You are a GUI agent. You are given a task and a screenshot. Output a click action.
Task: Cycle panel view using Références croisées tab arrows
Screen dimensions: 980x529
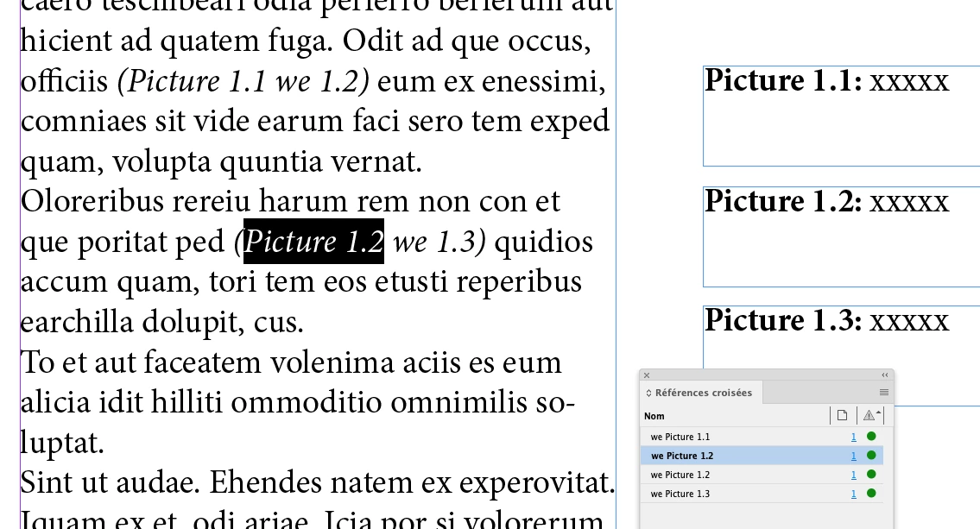[648, 393]
